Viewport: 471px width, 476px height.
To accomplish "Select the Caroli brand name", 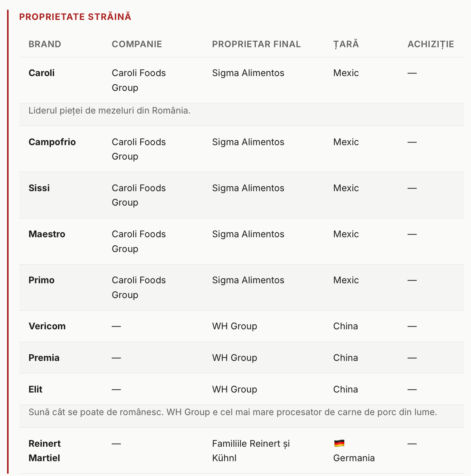I will [41, 73].
